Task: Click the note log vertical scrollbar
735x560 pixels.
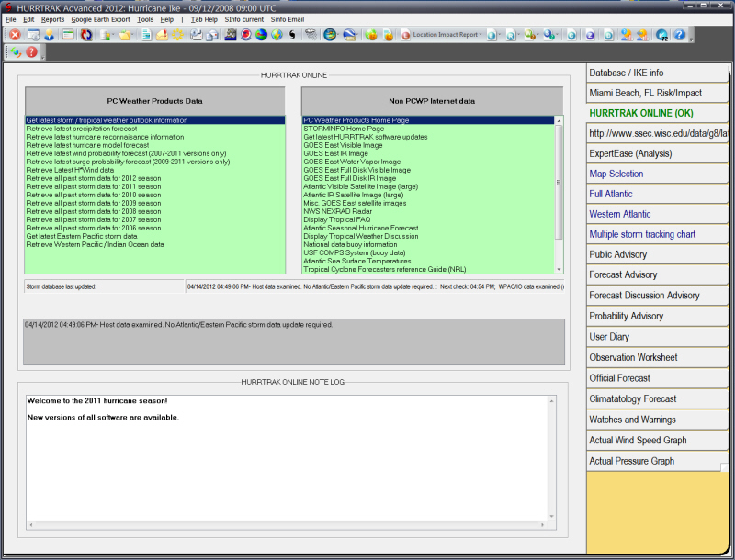Action: point(552,468)
